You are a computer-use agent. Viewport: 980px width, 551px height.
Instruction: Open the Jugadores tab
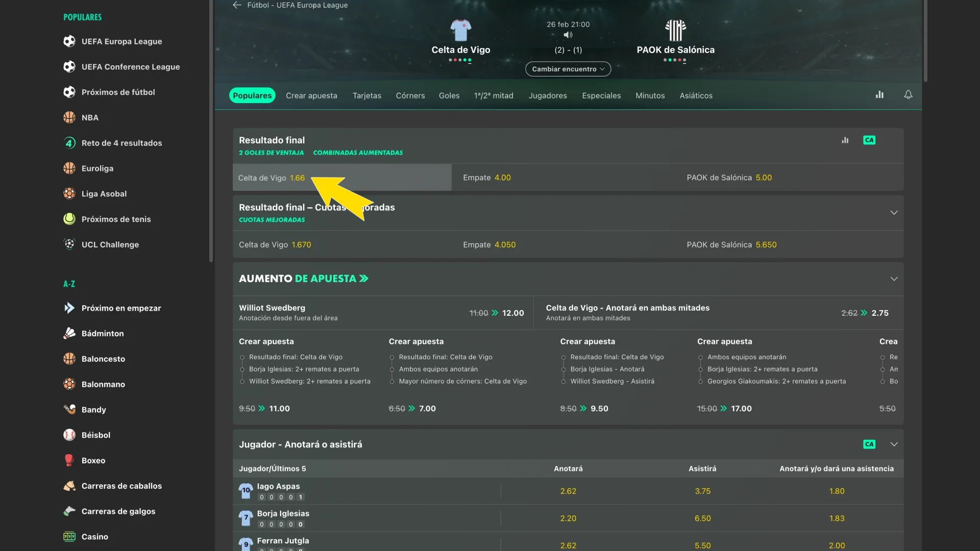pos(547,95)
